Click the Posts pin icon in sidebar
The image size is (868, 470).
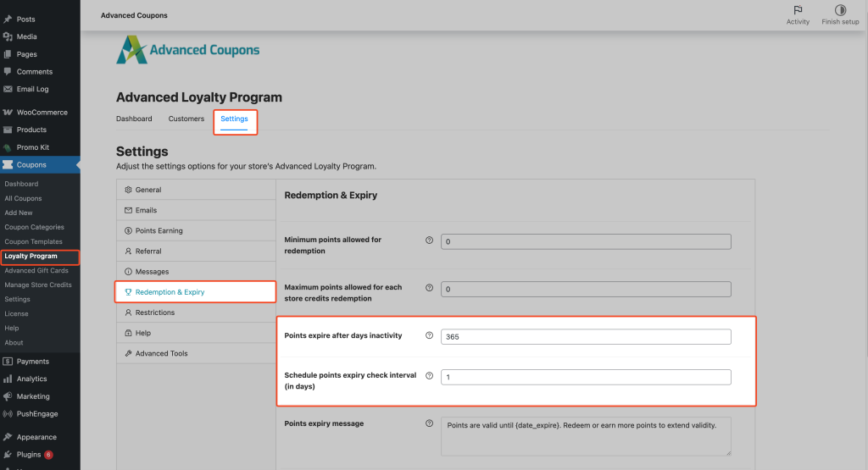point(8,19)
